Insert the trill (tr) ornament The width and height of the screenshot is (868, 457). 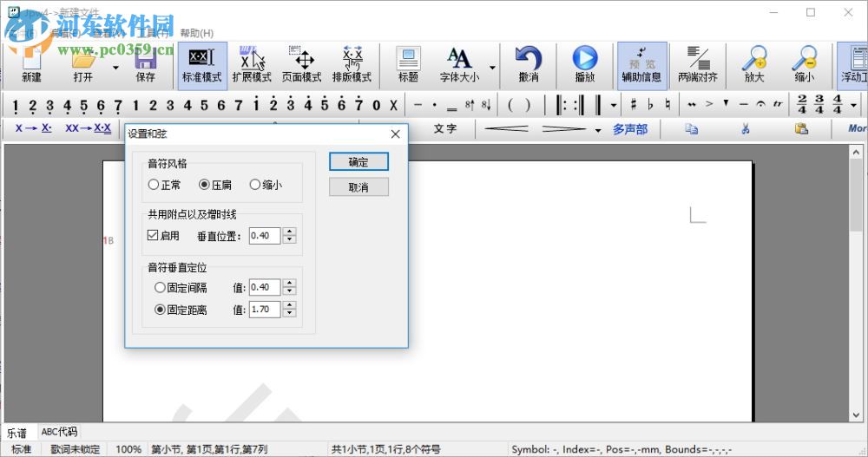click(778, 104)
